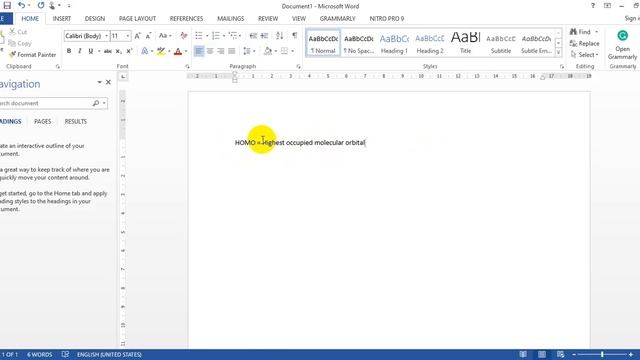
Task: Open line and paragraph spacing menu
Action: (x=249, y=51)
